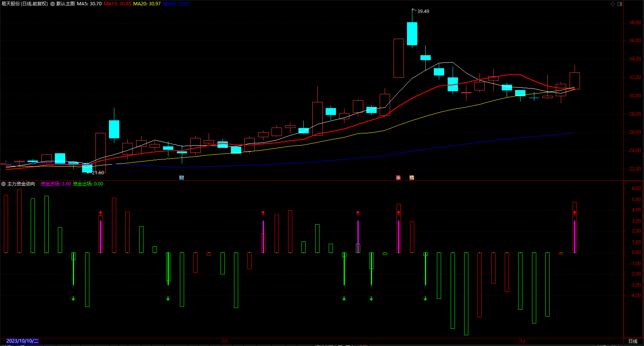Click the 38.00 price axis label
The image size is (644, 346).
635,23
